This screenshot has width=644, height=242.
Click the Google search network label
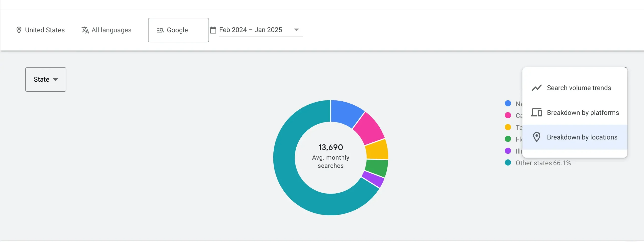click(177, 30)
